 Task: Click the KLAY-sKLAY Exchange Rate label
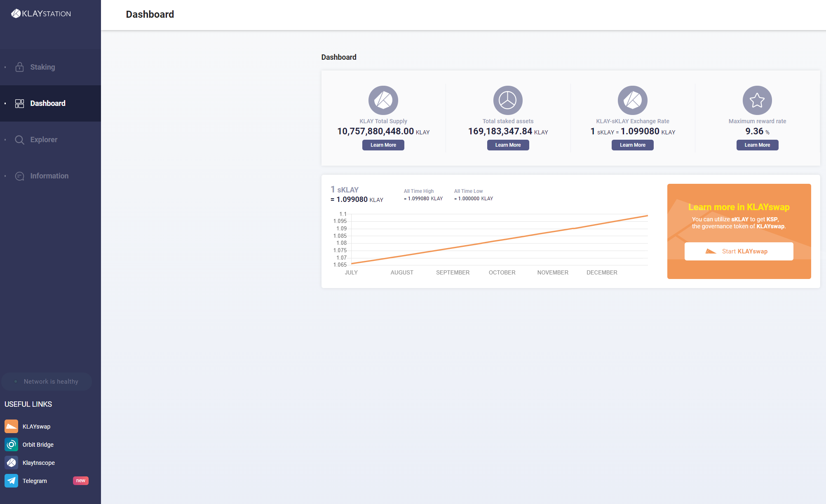coord(633,121)
